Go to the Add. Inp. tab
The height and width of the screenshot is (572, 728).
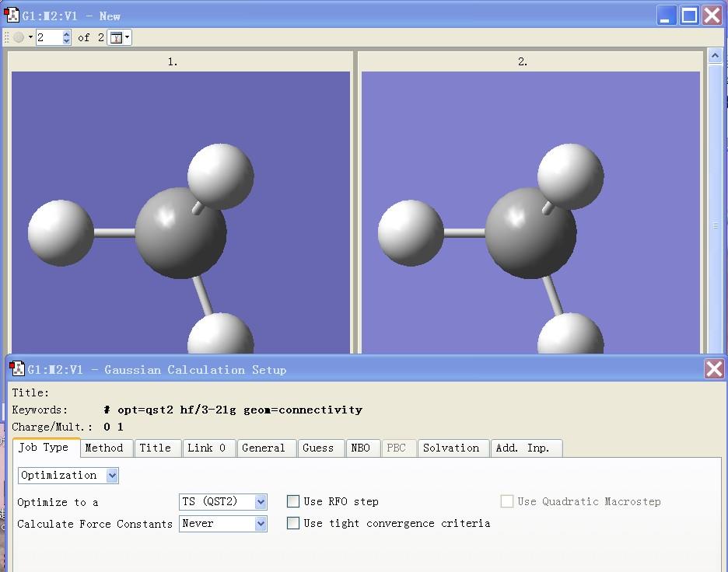(527, 448)
